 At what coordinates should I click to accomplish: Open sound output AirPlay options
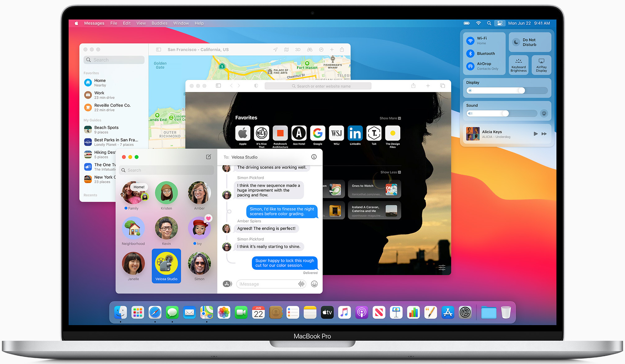coord(544,114)
